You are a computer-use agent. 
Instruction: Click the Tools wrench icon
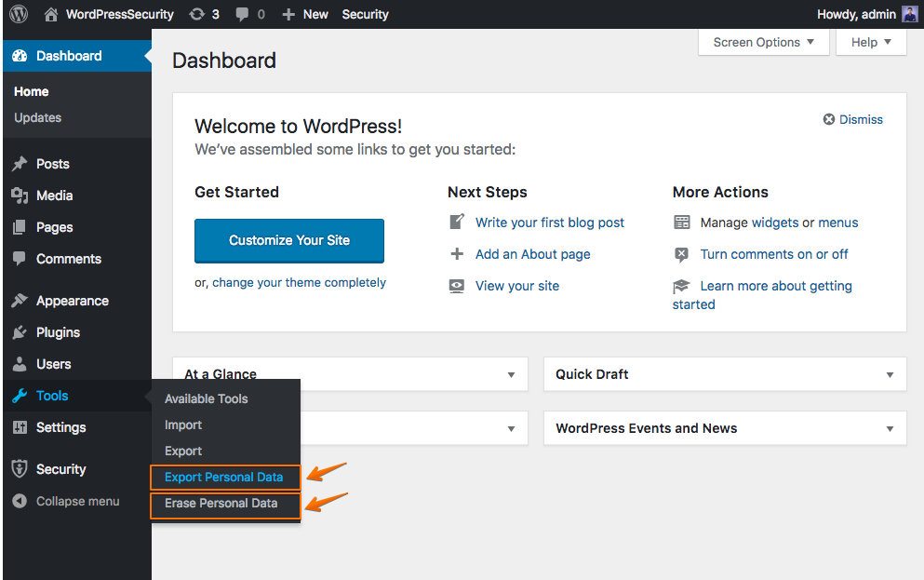coord(20,396)
